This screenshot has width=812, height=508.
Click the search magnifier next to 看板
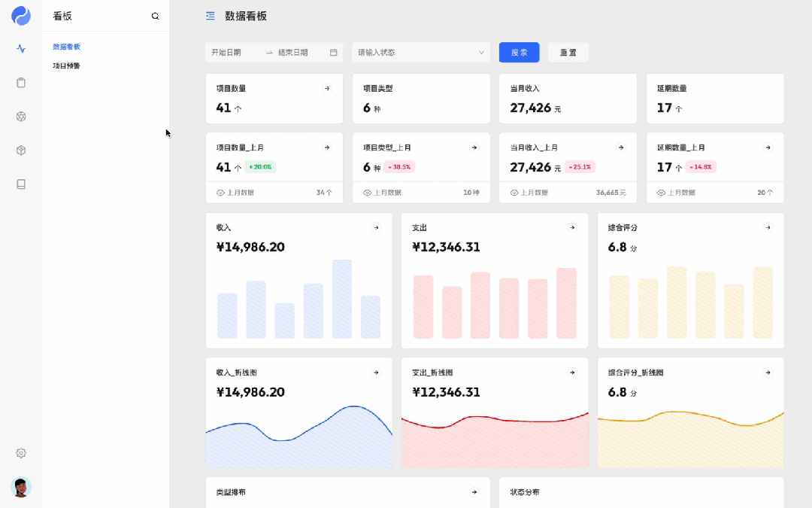[x=156, y=16]
